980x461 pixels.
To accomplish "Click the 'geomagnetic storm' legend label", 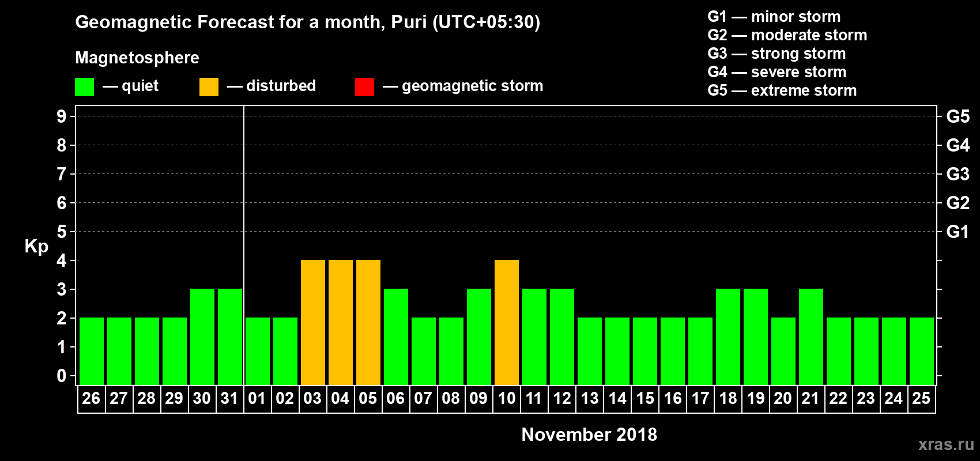I will point(472,86).
